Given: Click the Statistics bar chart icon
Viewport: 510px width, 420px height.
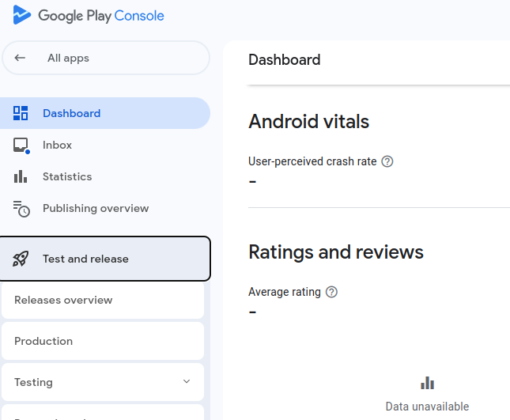Looking at the screenshot, I should 21,176.
